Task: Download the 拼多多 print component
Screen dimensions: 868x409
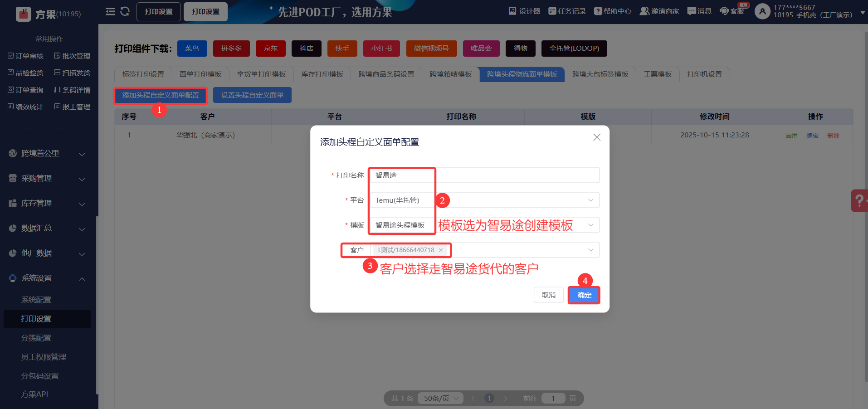Action: point(231,49)
